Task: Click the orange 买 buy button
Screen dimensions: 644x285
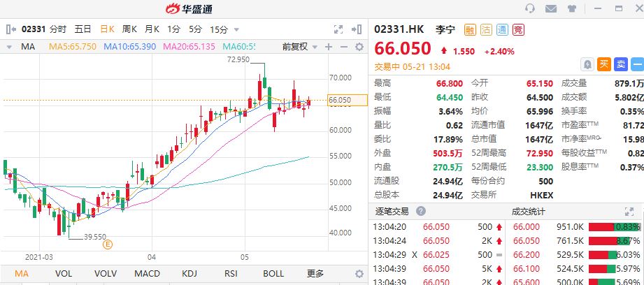Action: [603, 64]
